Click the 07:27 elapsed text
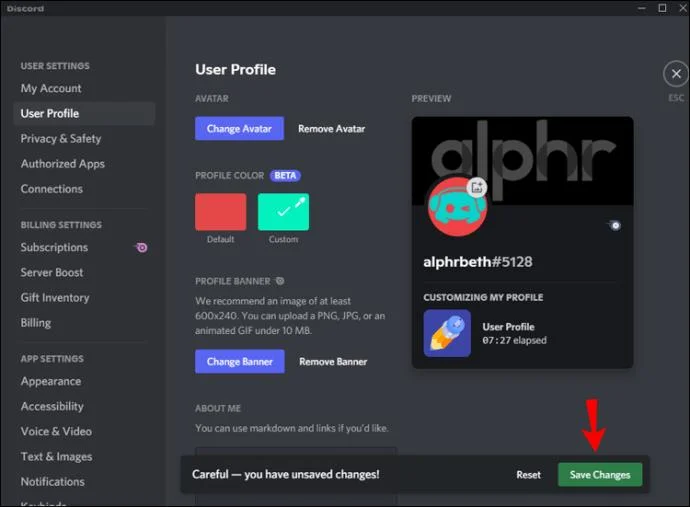 tap(514, 340)
